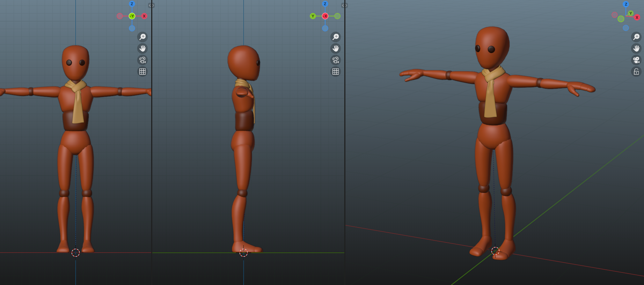644x285 pixels.
Task: Click Z axis on front view gizmo
Action: 132,4
